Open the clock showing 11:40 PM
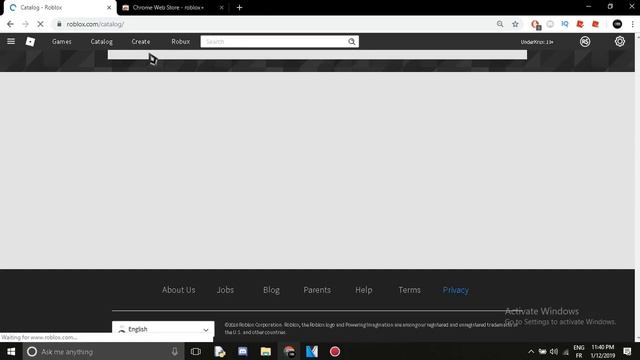The height and width of the screenshot is (360, 640). click(603, 351)
